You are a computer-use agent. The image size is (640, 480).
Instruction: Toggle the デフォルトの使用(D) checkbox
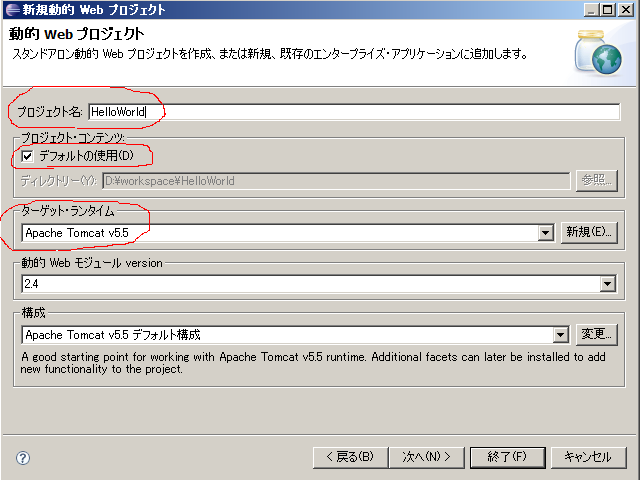pyautogui.click(x=27, y=156)
